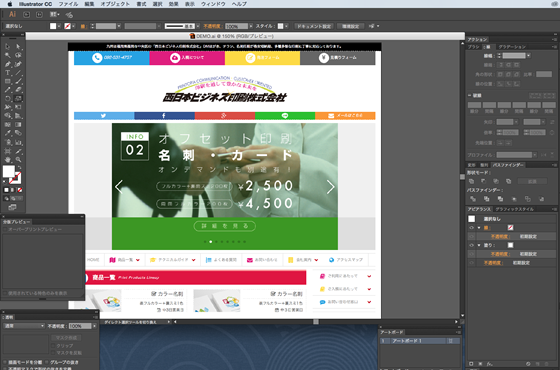The image size is (560, 370).
Task: Select the Direct Selection arrow tool
Action: 18,47
